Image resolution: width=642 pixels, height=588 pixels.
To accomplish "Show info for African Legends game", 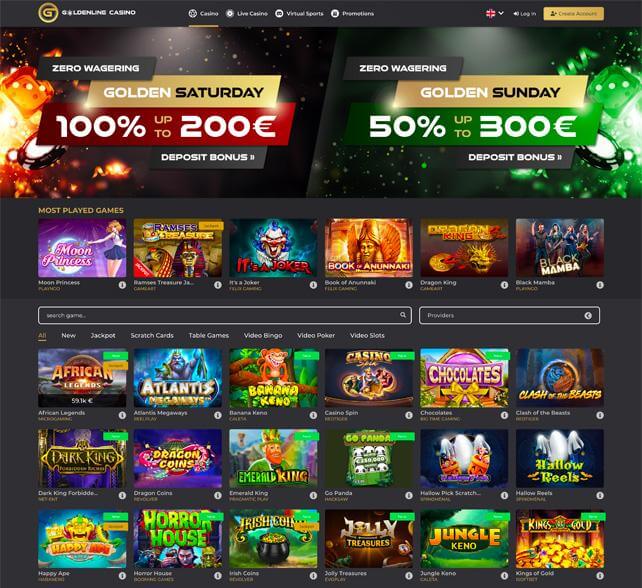I will (122, 415).
